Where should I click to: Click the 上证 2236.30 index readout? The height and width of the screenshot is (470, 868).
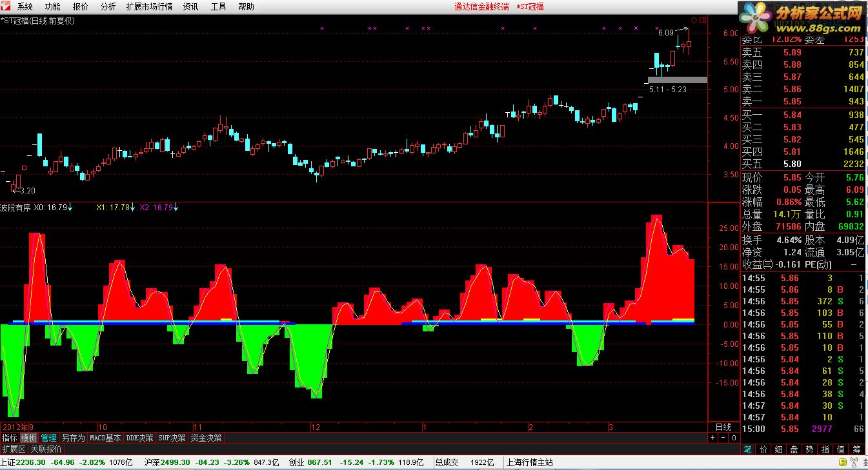tap(66, 462)
